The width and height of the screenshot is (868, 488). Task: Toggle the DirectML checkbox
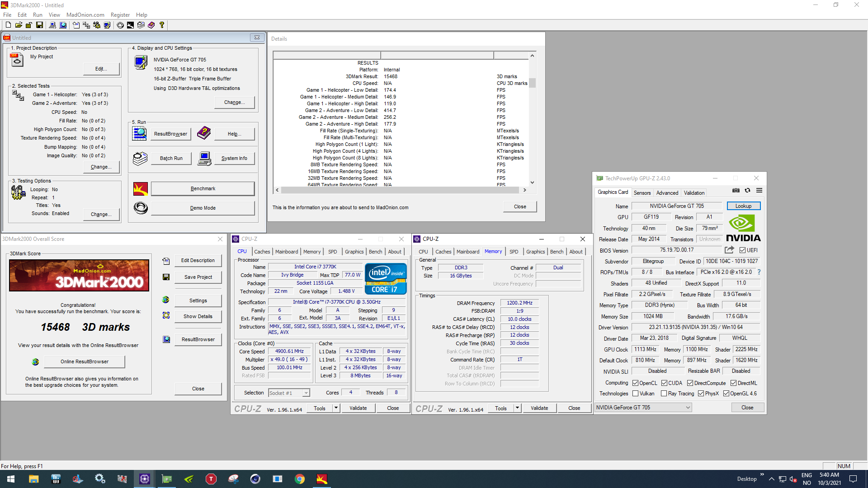point(733,383)
